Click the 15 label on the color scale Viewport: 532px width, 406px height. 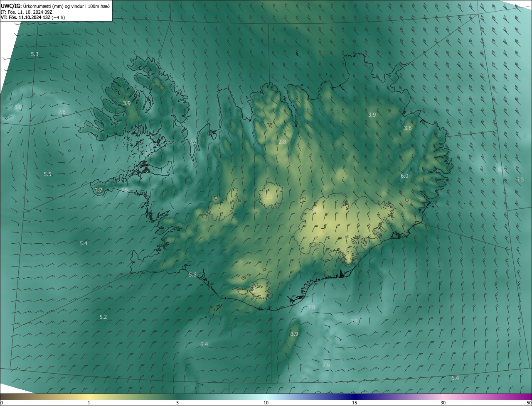355,403
